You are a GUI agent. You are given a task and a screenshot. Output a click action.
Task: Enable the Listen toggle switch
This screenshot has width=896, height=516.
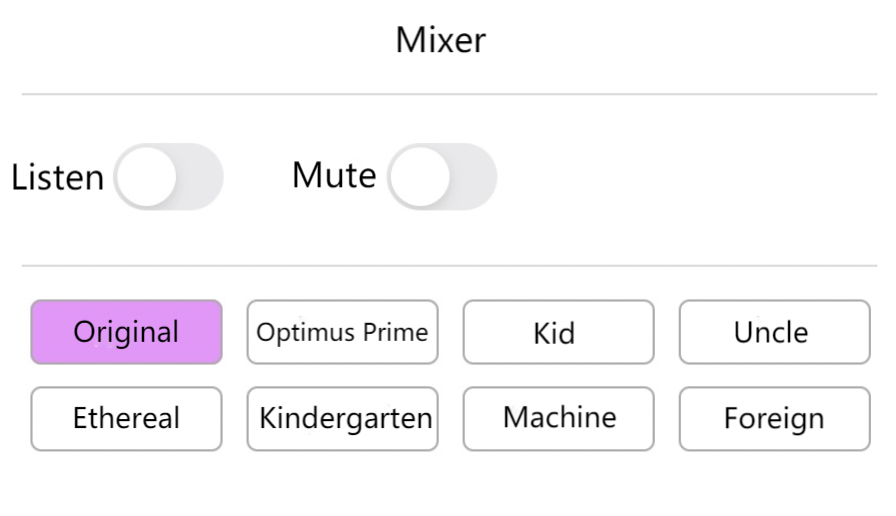tap(168, 177)
